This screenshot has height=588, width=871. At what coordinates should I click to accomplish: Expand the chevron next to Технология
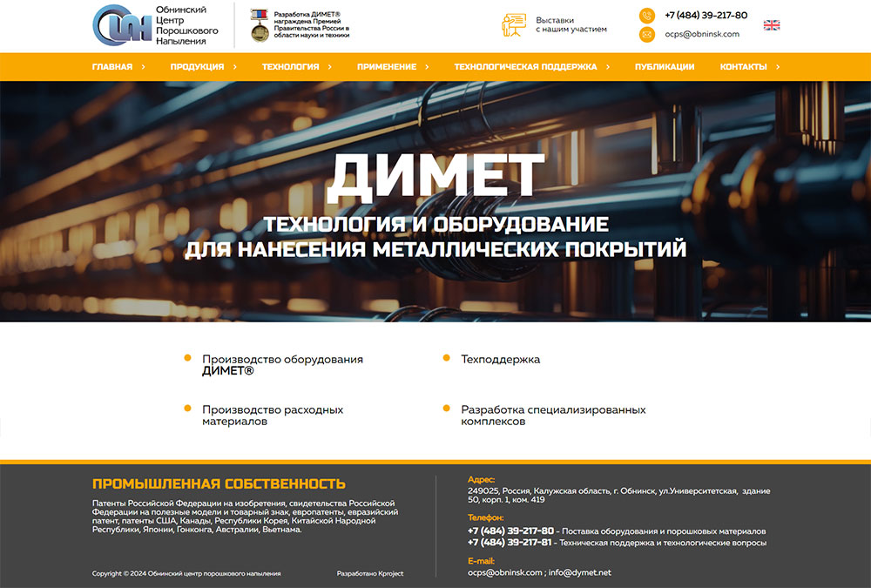click(x=330, y=67)
